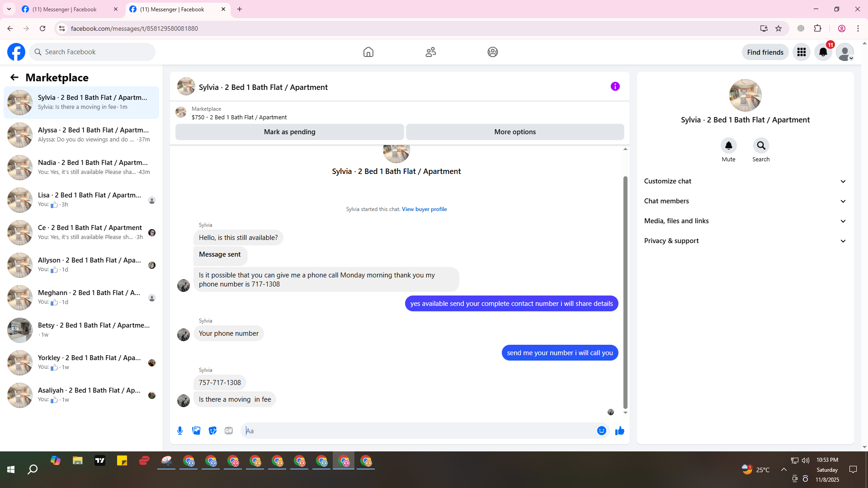
Task: Click the voice clip microphone icon
Action: 180,431
